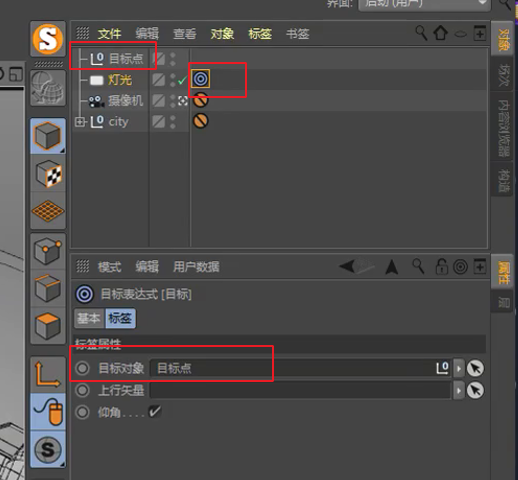
Task: Search in attribute manager magnifier icon
Action: pos(418,266)
